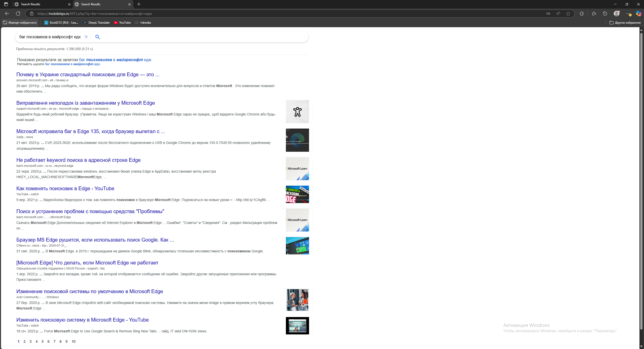Launch the Copilot sidebar icon
This screenshot has width=644, height=349.
click(639, 14)
